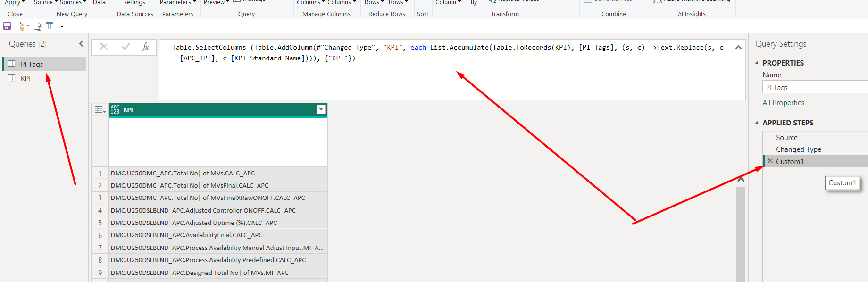
Task: Open KPI column filter dropdown
Action: click(321, 109)
